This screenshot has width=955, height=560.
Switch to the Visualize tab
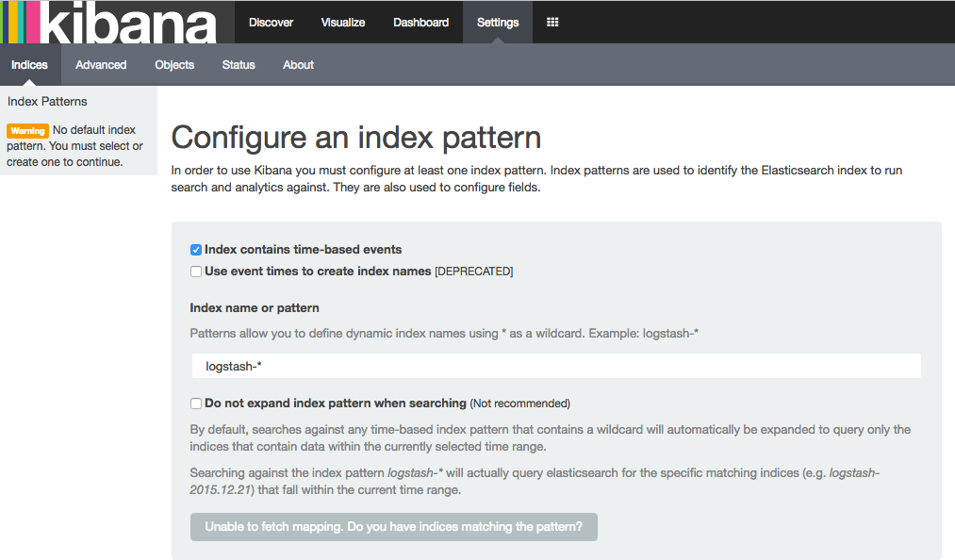[x=343, y=22]
